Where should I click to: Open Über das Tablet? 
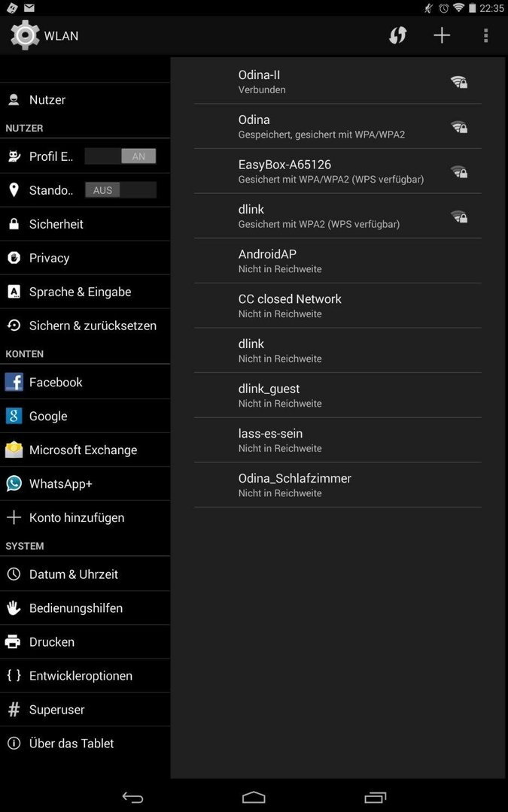85,743
